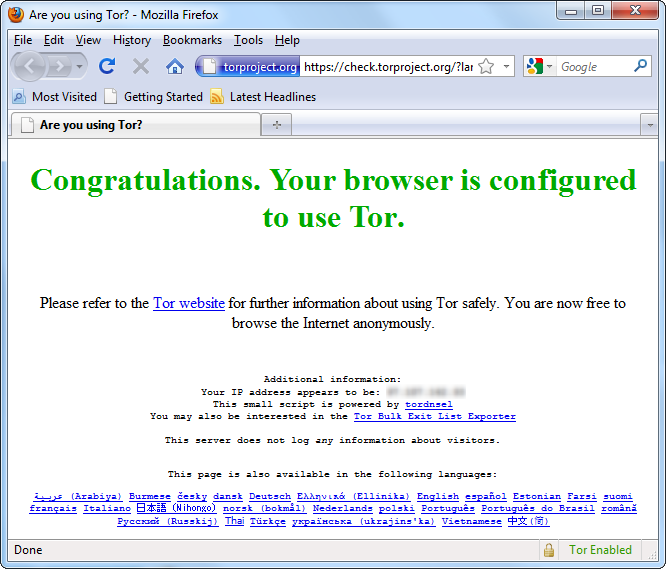This screenshot has height=569, width=666.
Task: Follow the Tor website link
Action: pyautogui.click(x=189, y=303)
